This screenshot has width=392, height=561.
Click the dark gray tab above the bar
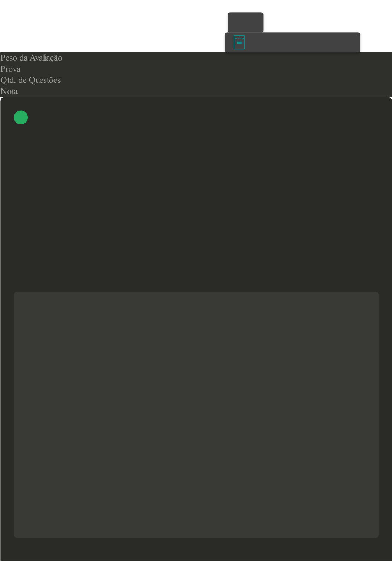coord(245,22)
